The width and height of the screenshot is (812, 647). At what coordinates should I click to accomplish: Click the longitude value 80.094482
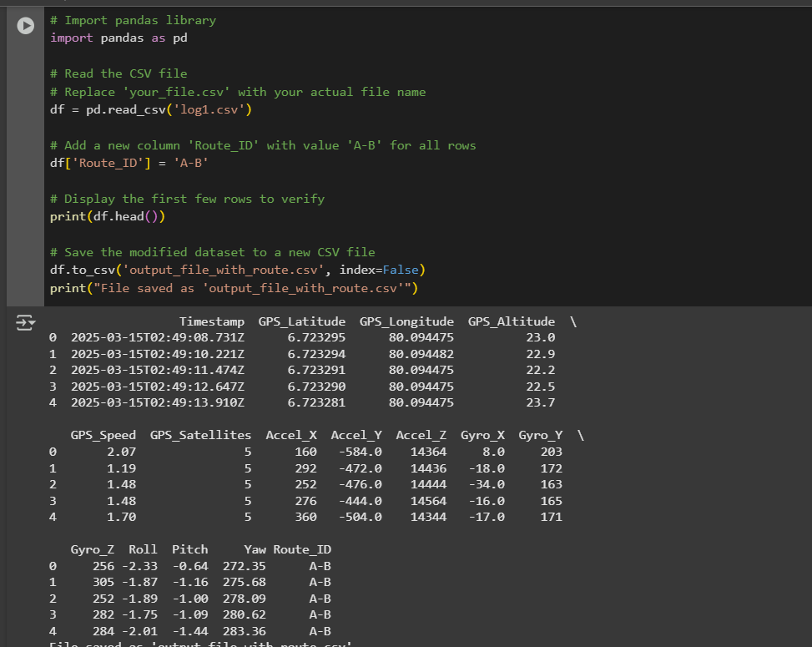[421, 354]
